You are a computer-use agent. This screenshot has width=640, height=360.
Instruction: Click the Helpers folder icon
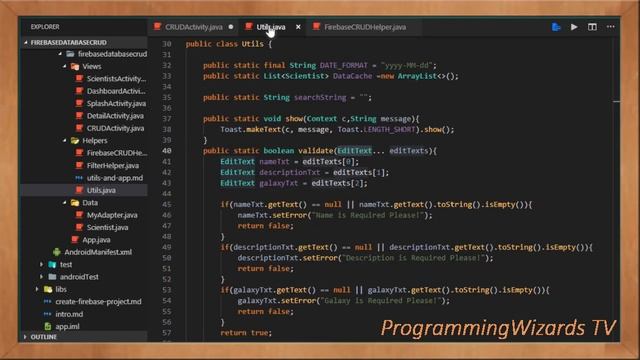coord(75,140)
